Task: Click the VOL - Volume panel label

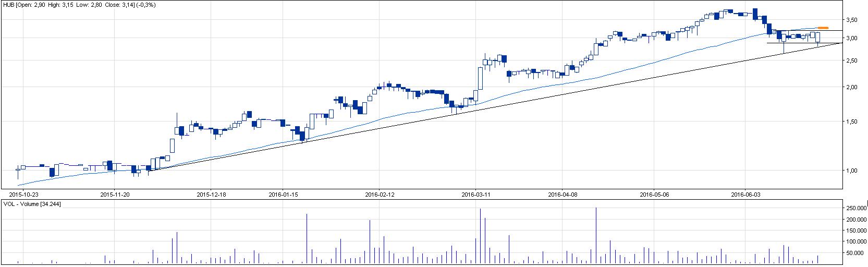Action: click(x=32, y=204)
